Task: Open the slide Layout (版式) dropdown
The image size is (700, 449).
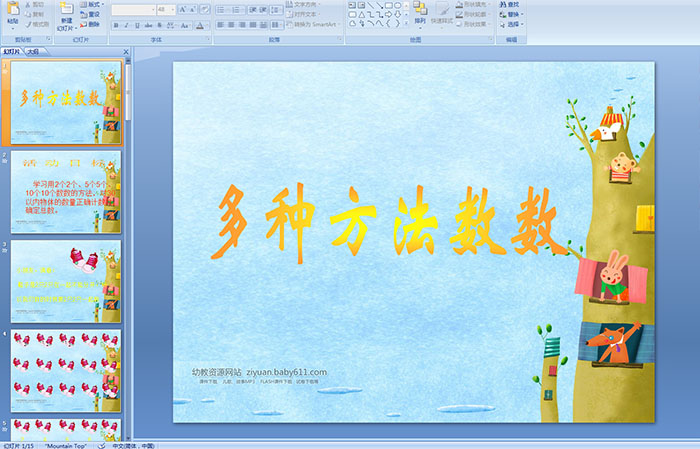Action: coord(92,4)
